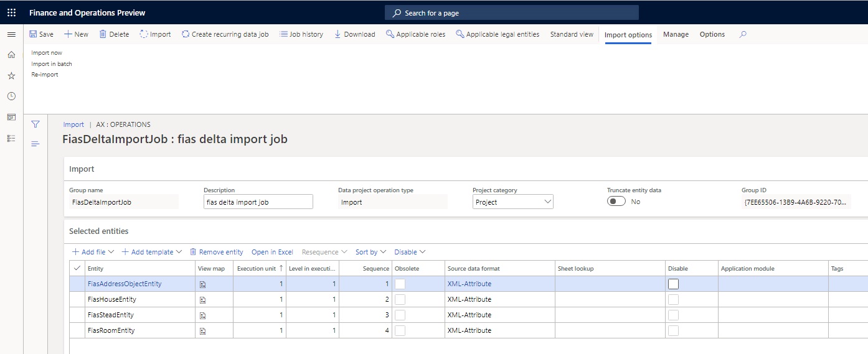
Task: Open Job history
Action: coord(301,34)
